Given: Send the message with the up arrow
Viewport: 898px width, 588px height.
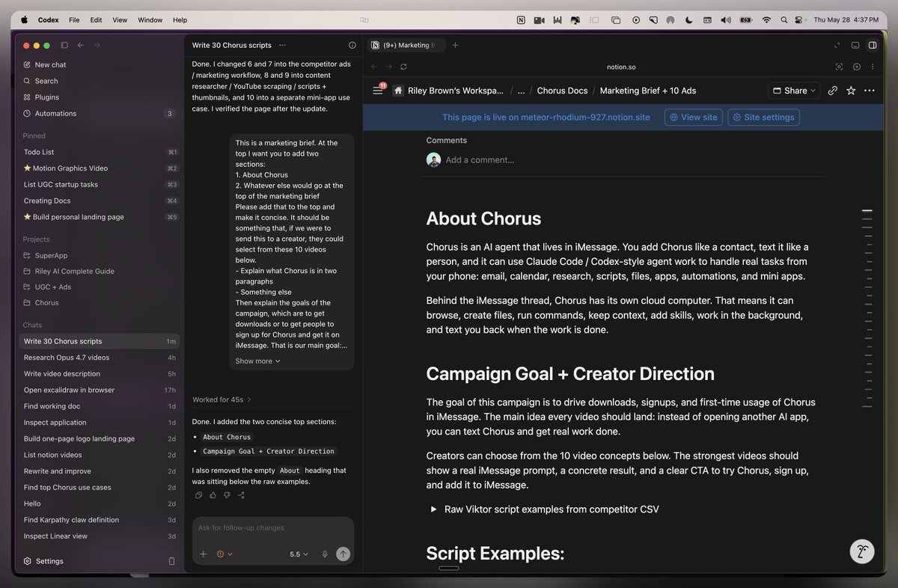Looking at the screenshot, I should pyautogui.click(x=343, y=554).
